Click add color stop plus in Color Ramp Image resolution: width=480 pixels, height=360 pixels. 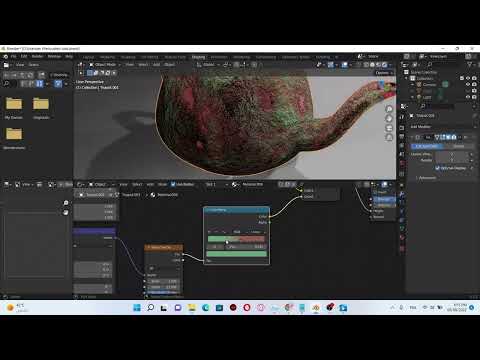209,232
